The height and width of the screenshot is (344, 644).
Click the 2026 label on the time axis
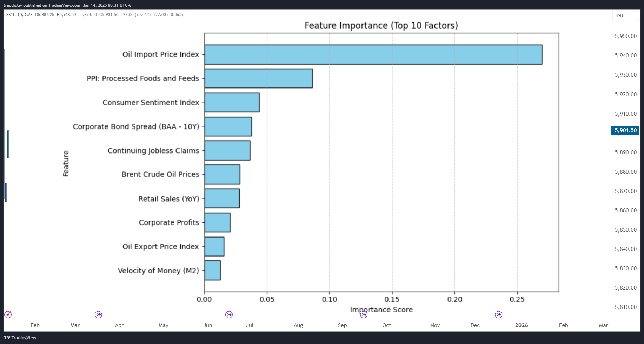click(x=522, y=325)
